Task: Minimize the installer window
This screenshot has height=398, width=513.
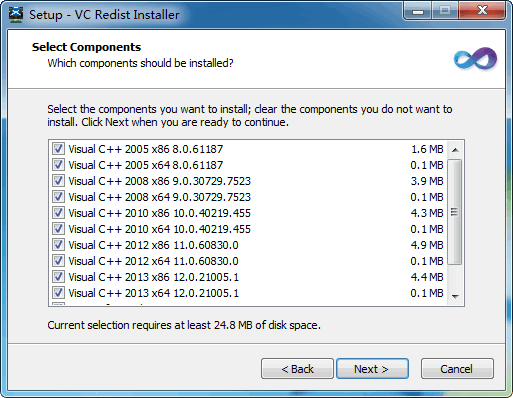Action: [418, 11]
